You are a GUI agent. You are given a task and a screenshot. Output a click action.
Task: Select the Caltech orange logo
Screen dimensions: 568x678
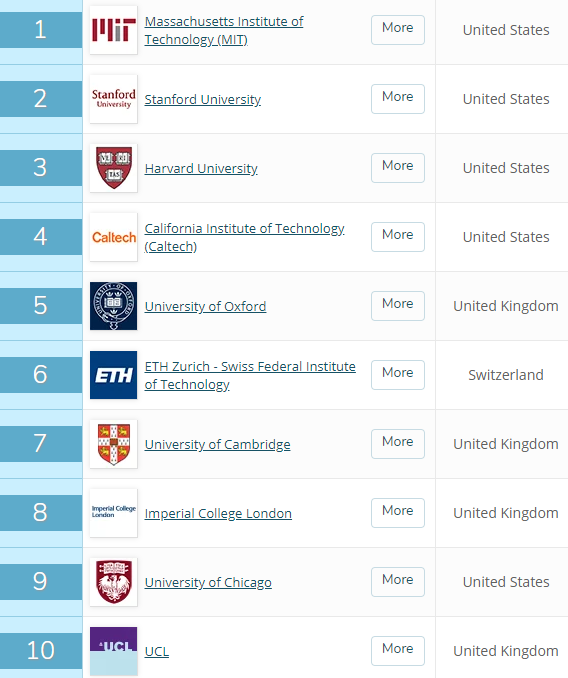tap(114, 237)
